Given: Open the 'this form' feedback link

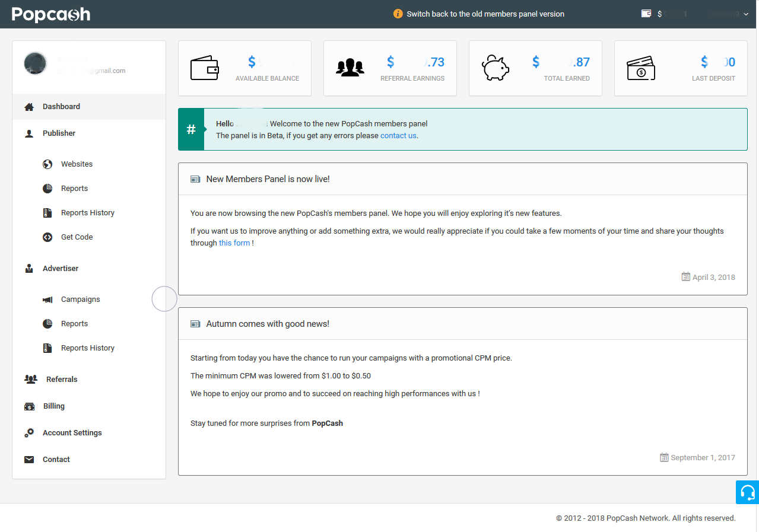Looking at the screenshot, I should 234,243.
